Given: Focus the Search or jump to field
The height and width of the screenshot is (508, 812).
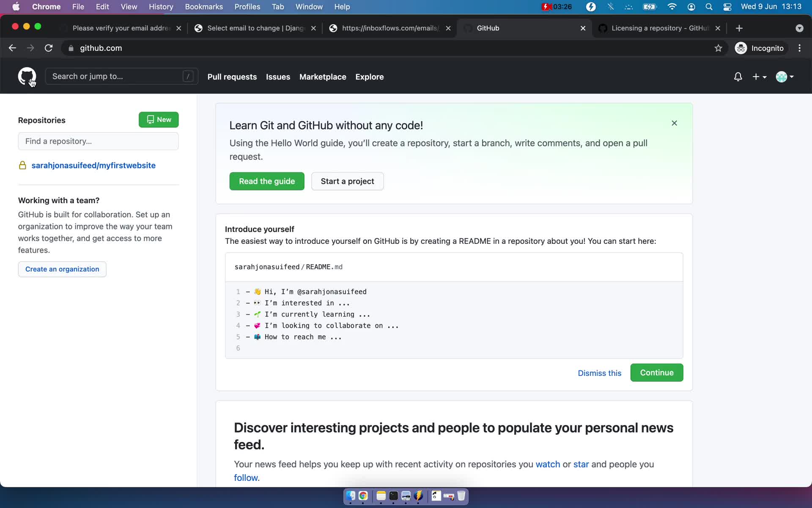Looking at the screenshot, I should [x=121, y=76].
